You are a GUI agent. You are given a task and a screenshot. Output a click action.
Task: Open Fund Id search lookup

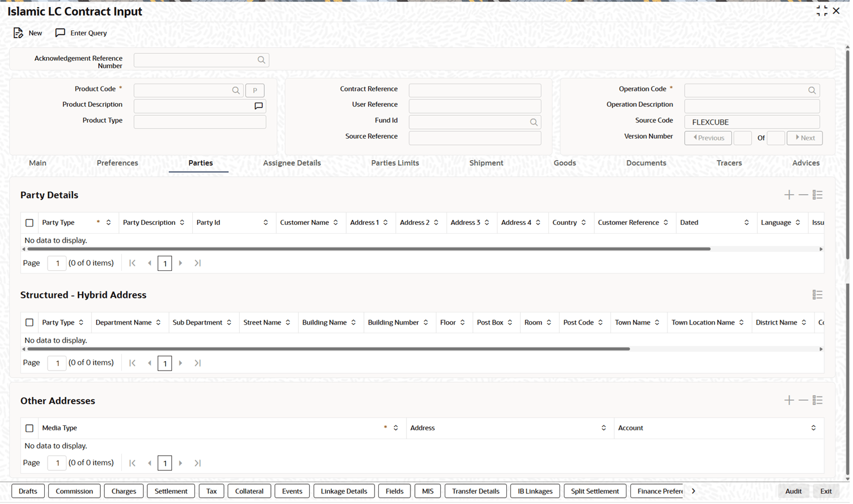coord(534,122)
